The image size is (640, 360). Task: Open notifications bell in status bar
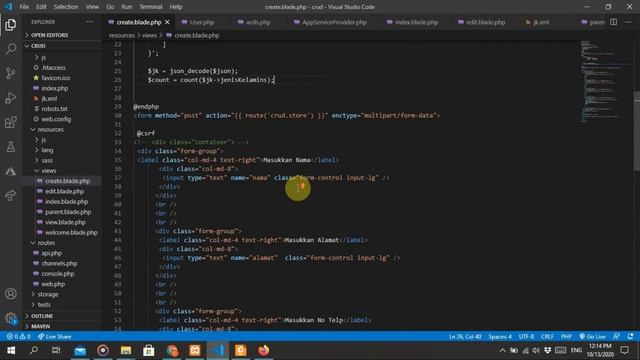coord(631,337)
